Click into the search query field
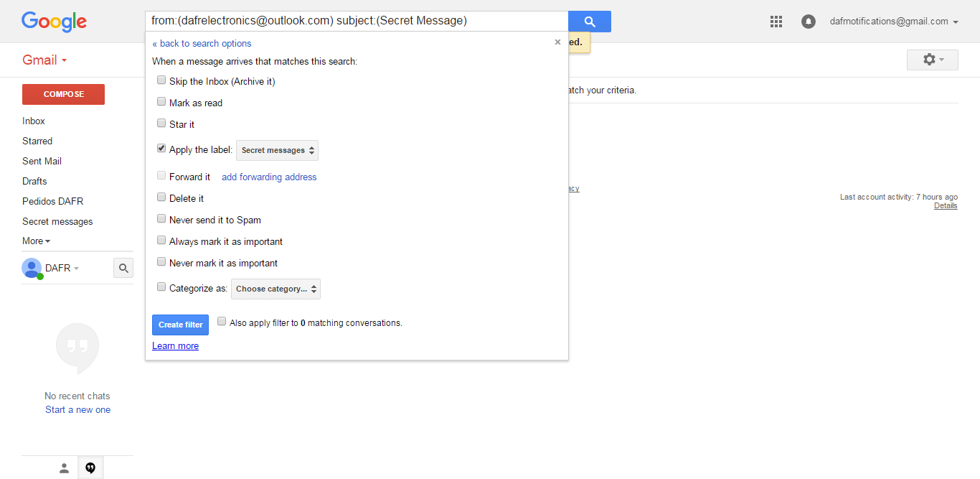Screen dimensions: 980x479 pyautogui.click(x=357, y=21)
